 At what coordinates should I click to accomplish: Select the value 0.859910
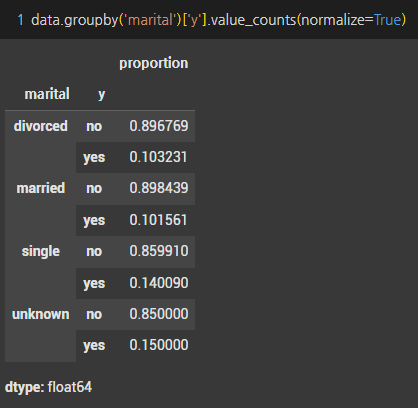159,251
